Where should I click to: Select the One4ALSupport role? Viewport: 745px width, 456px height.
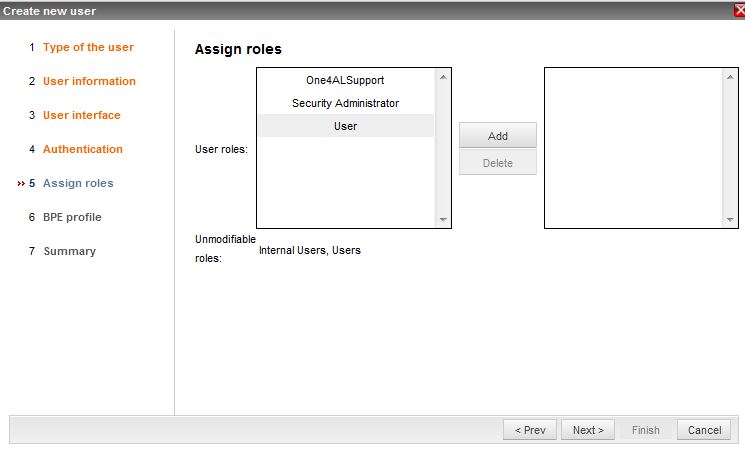345,80
